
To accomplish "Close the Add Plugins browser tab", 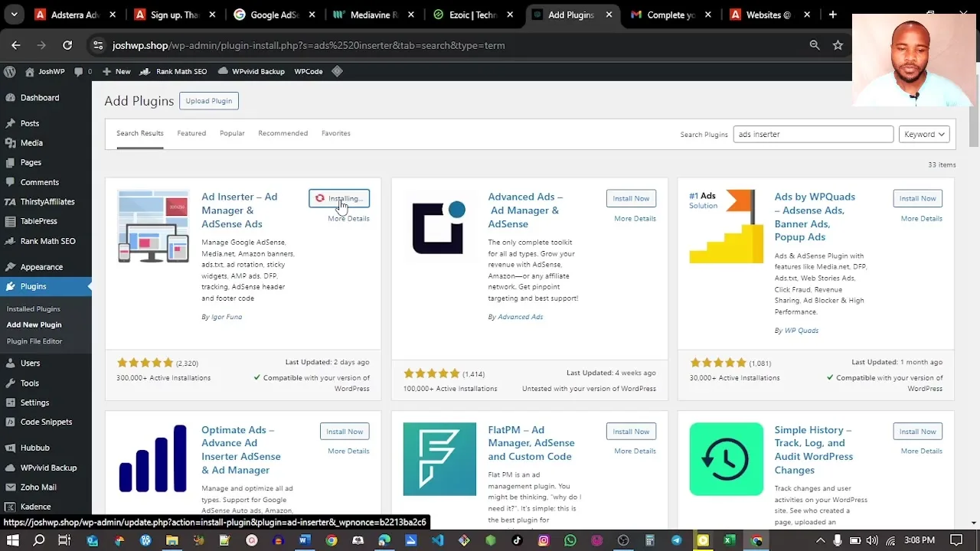I will 609,15.
